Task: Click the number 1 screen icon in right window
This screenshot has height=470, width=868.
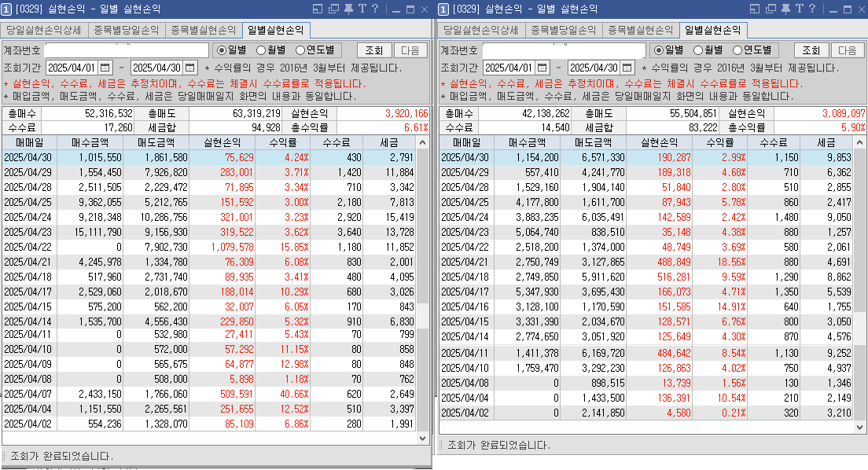Action: [443, 9]
